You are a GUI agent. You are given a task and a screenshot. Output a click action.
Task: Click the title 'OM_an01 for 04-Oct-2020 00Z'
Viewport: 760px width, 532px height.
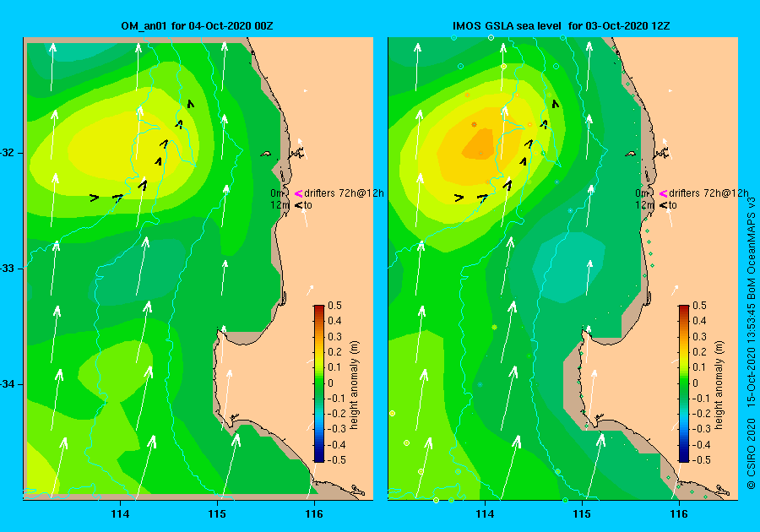(197, 26)
